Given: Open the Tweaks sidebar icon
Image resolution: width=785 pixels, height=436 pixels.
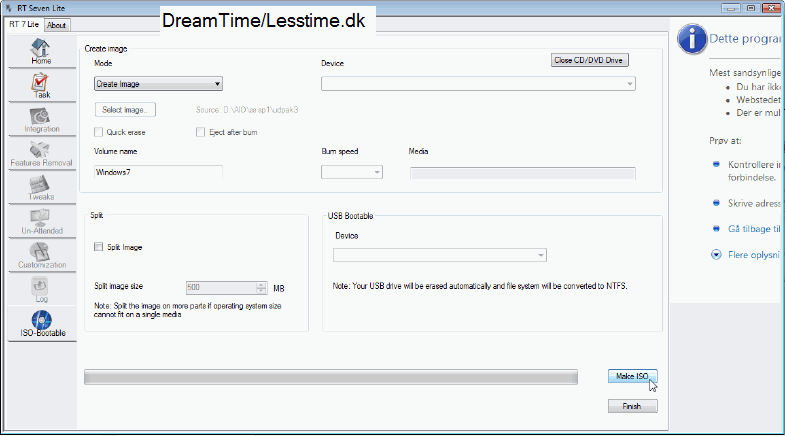Looking at the screenshot, I should (x=40, y=184).
